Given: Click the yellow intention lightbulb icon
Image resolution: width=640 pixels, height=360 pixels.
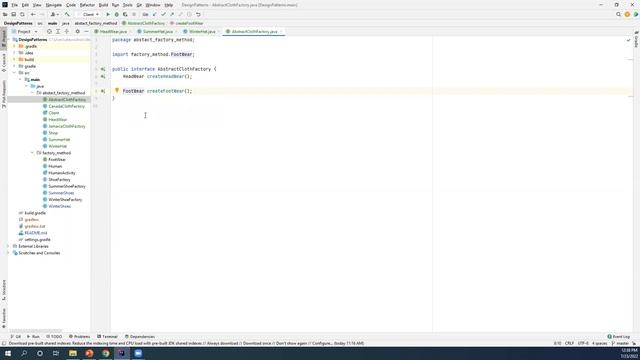Looking at the screenshot, I should [x=117, y=90].
